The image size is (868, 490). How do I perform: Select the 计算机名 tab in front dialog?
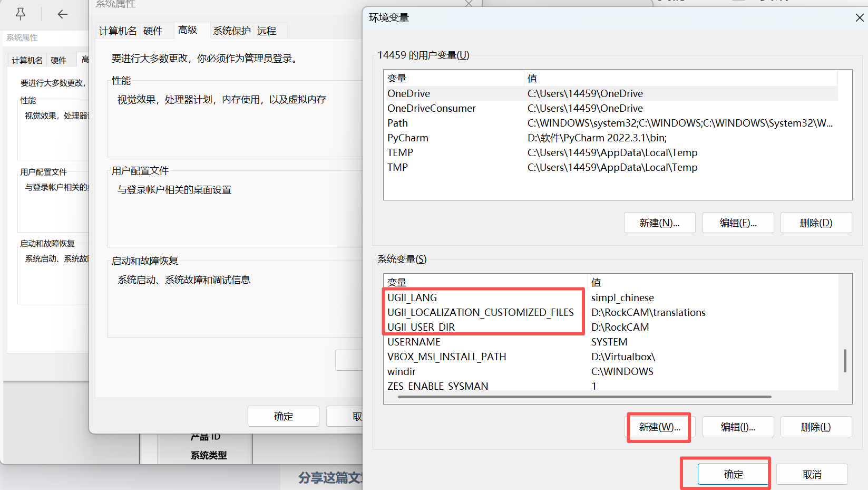click(x=118, y=31)
